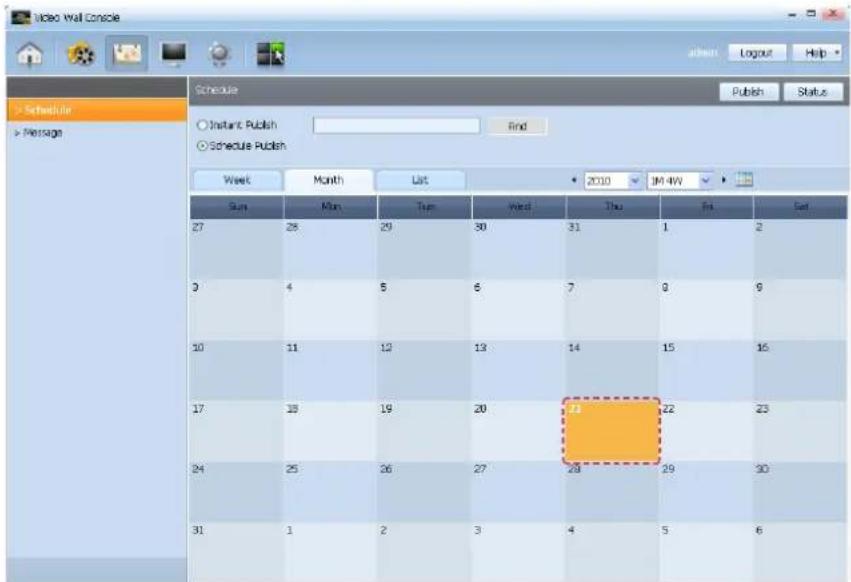851x582 pixels.
Task: Select calendar day 10
Action: (x=236, y=371)
